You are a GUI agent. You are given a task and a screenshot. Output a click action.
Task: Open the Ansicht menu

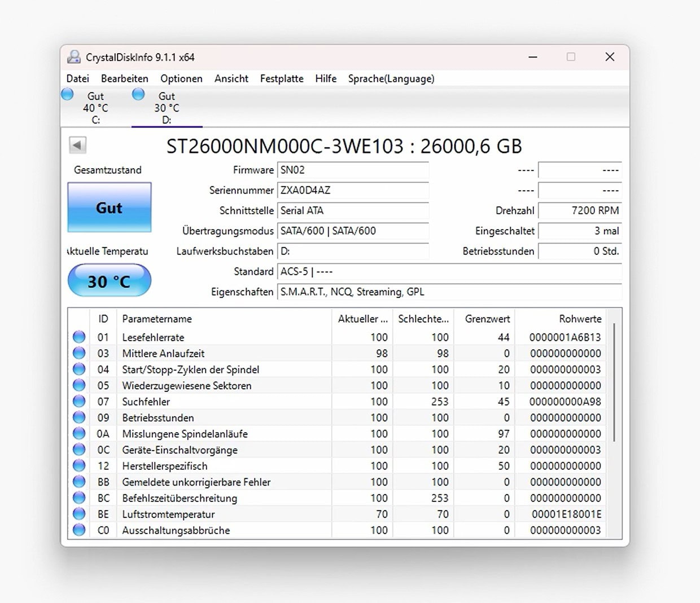coord(231,78)
